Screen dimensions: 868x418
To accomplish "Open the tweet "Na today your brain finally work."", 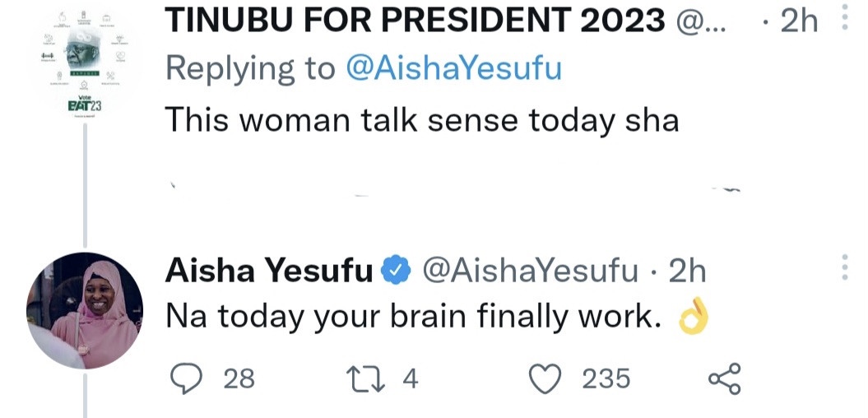I will pyautogui.click(x=415, y=318).
